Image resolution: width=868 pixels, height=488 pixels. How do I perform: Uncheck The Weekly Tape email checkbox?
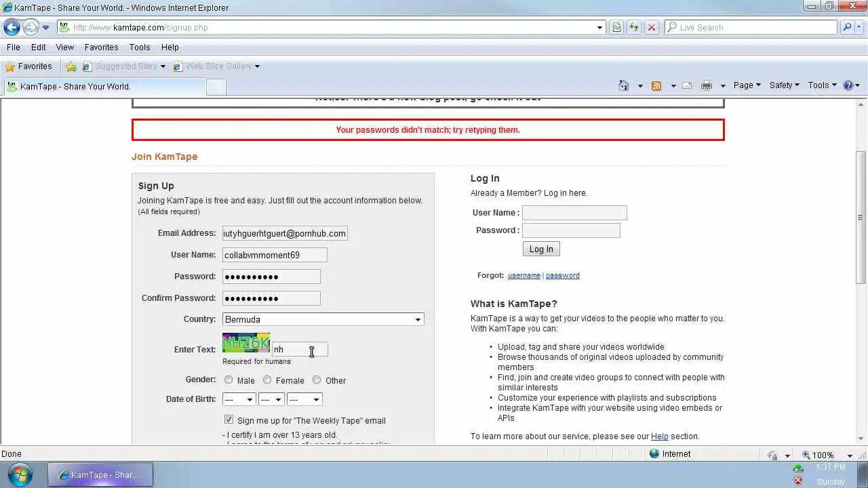click(x=229, y=420)
